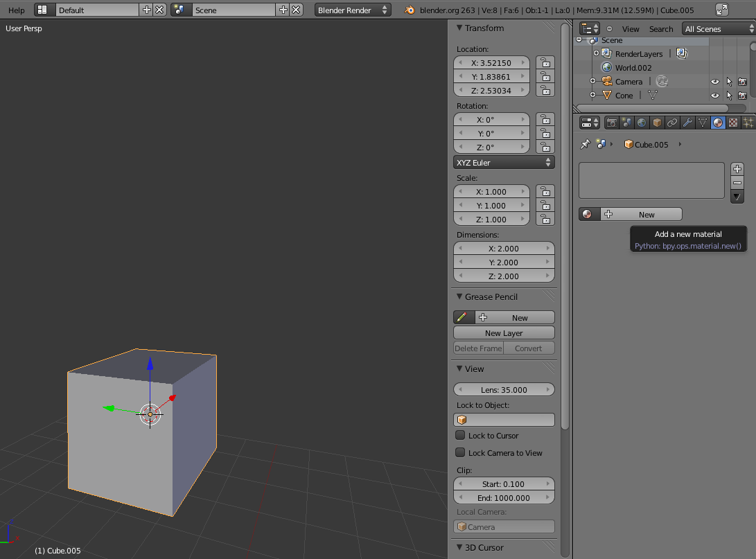Open the Blender Render engine dropdown

pos(353,10)
